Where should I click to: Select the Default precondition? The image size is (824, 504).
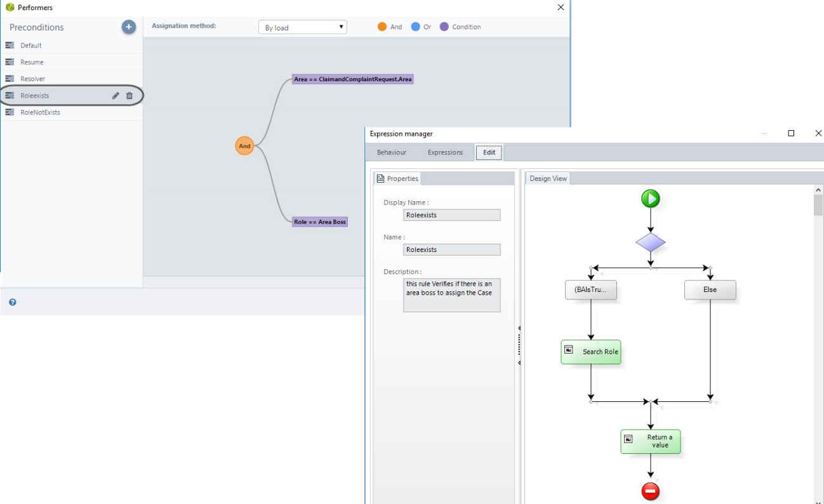71,45
